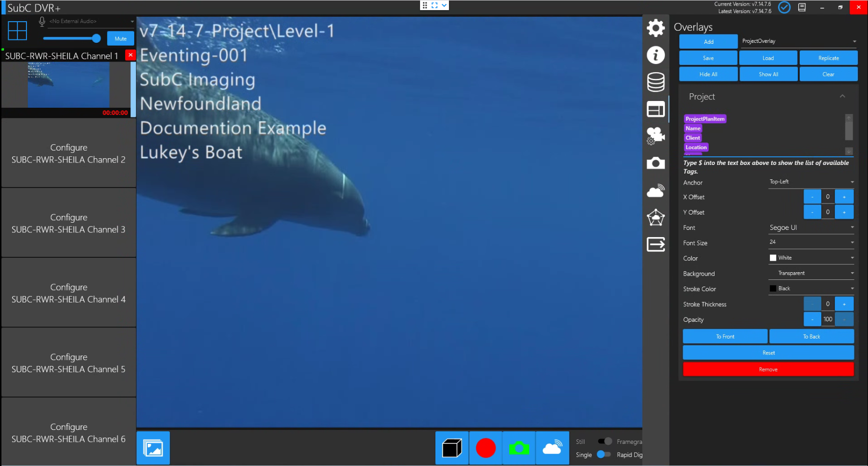Increase the X Offset value
Viewport: 868px width, 466px height.
coord(844,197)
